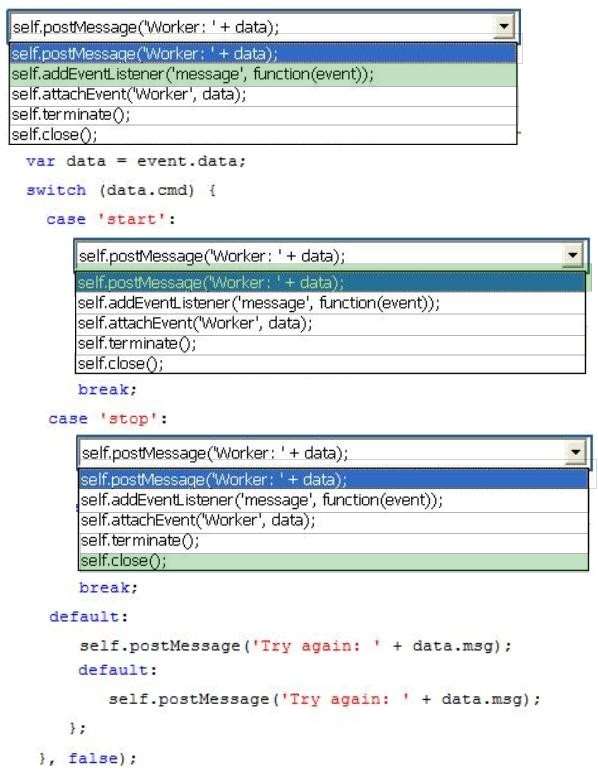Choose green self.close() in 'stop' case list
The width and height of the screenshot is (598, 776).
[334, 561]
